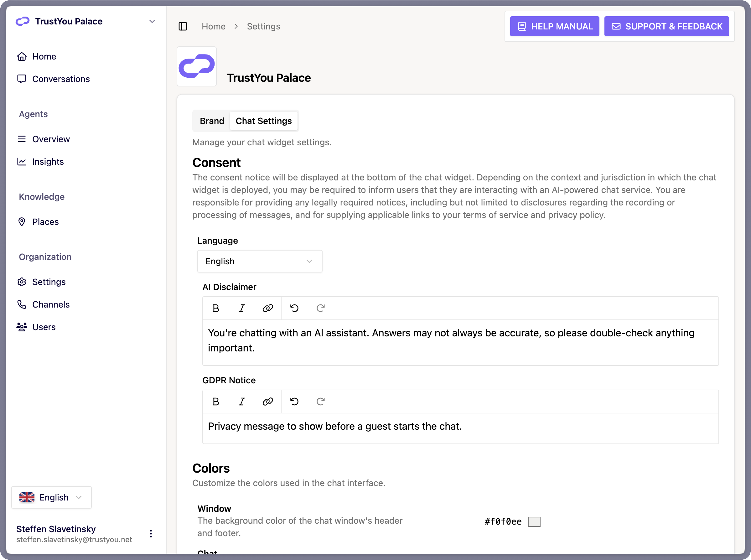Screen dimensions: 751x560
Task: Click the Overview list icon
Action: pyautogui.click(x=22, y=139)
